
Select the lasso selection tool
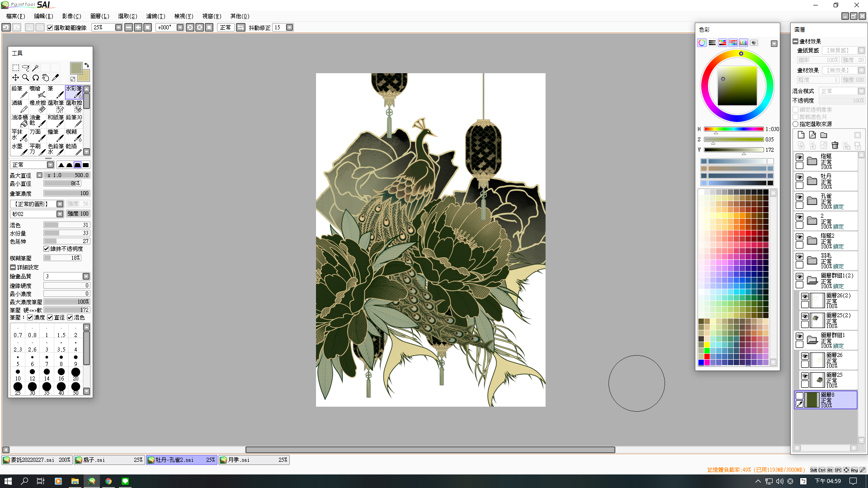tap(25, 68)
